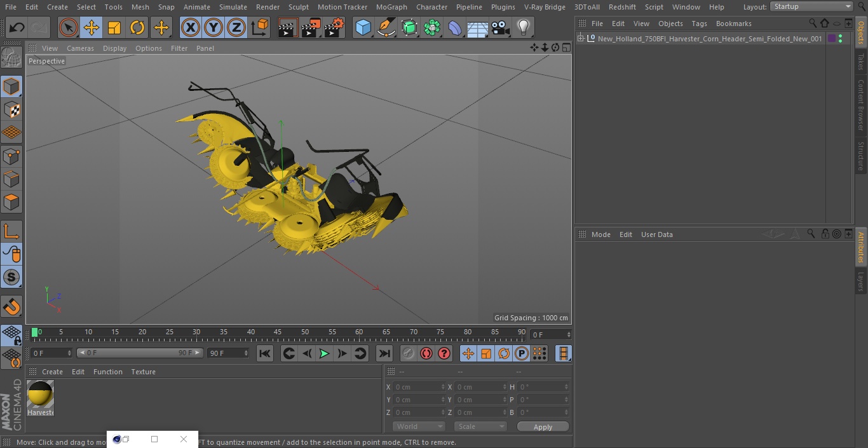Click the timeline range slider bar
The image size is (868, 448).
(x=140, y=353)
